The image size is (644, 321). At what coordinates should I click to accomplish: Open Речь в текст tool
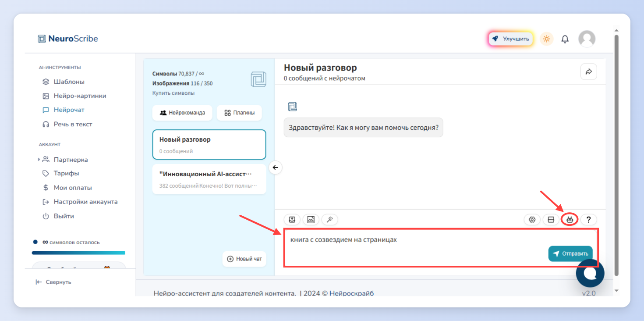(73, 124)
